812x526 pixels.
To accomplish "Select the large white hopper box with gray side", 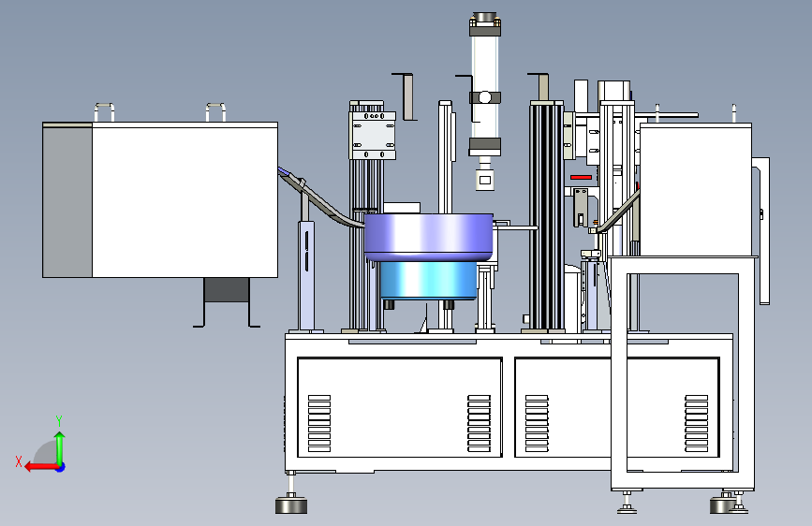I will (160, 200).
